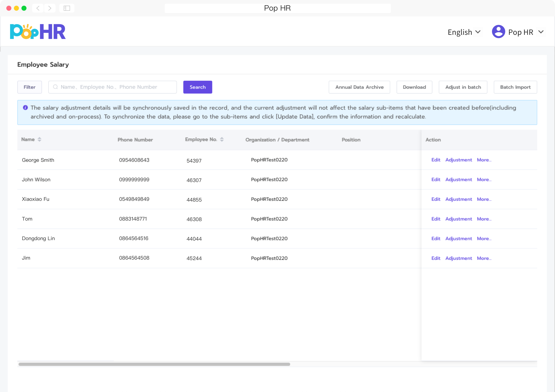555x392 pixels.
Task: Edit Tom's salary record
Action: 436,219
